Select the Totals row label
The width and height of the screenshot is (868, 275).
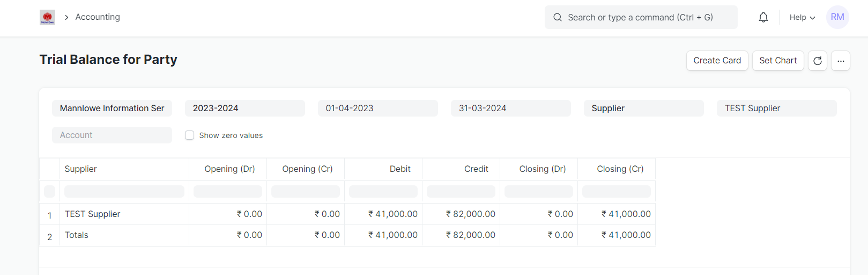(77, 235)
